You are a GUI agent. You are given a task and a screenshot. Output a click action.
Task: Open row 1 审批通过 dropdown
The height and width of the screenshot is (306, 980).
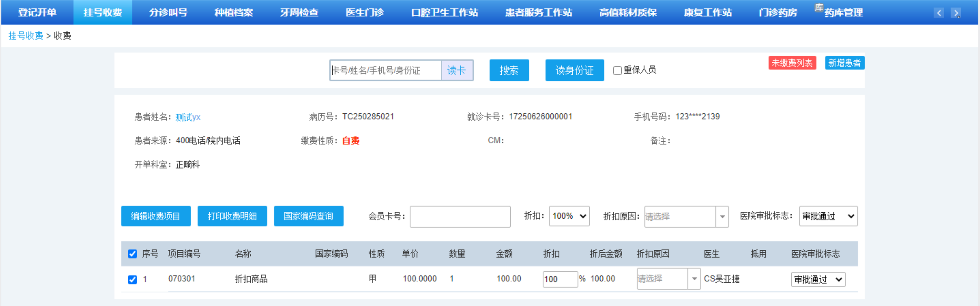tap(817, 280)
